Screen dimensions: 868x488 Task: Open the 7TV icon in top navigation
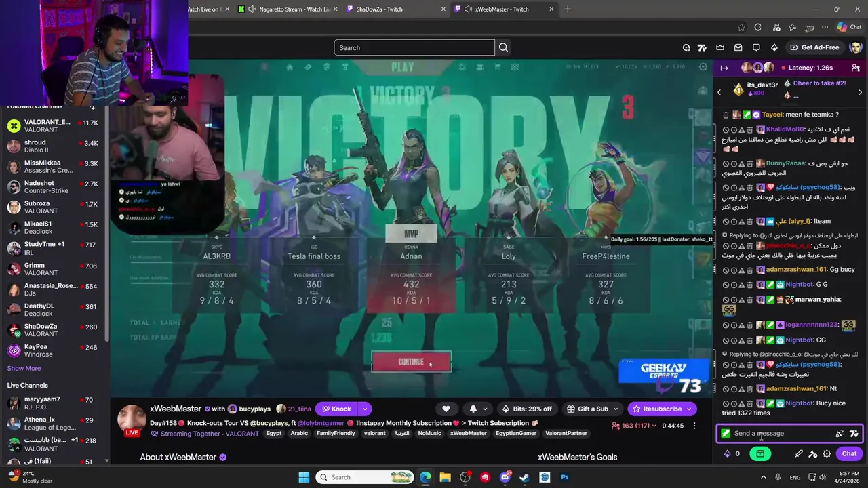click(702, 47)
